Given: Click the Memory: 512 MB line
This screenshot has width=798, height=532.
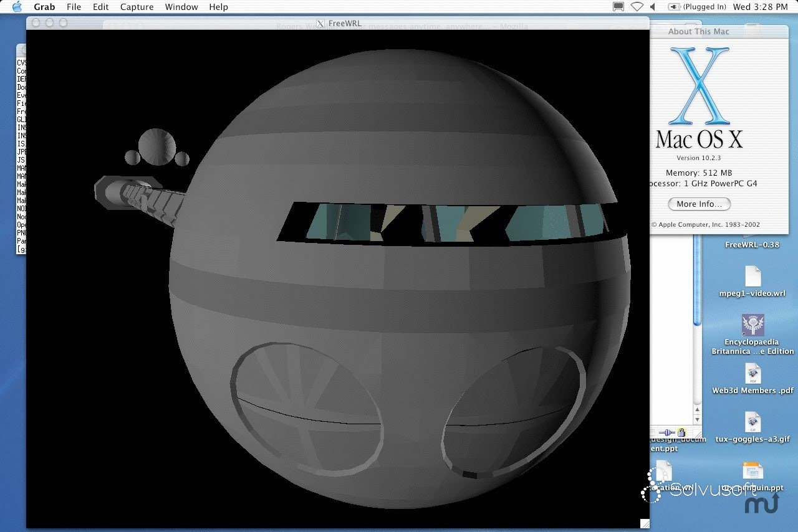Looking at the screenshot, I should (699, 173).
